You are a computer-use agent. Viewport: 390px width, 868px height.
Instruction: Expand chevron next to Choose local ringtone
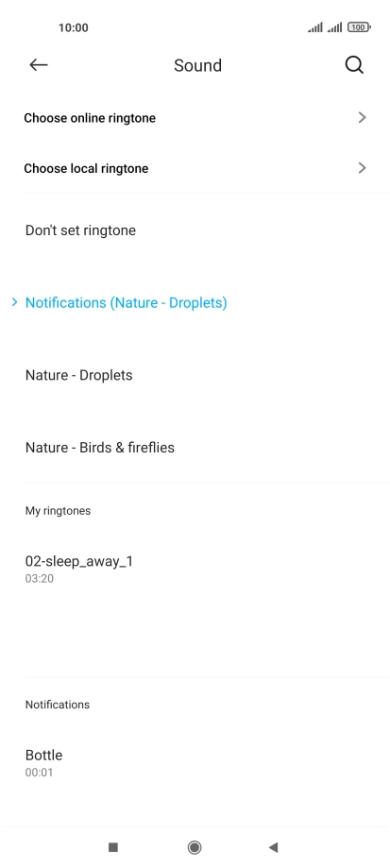point(362,168)
